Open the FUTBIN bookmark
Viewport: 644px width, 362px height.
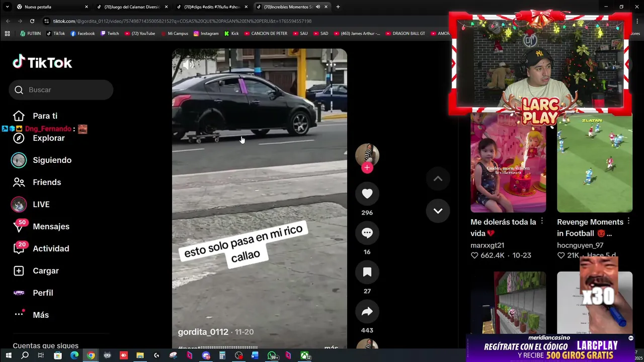[x=30, y=34]
